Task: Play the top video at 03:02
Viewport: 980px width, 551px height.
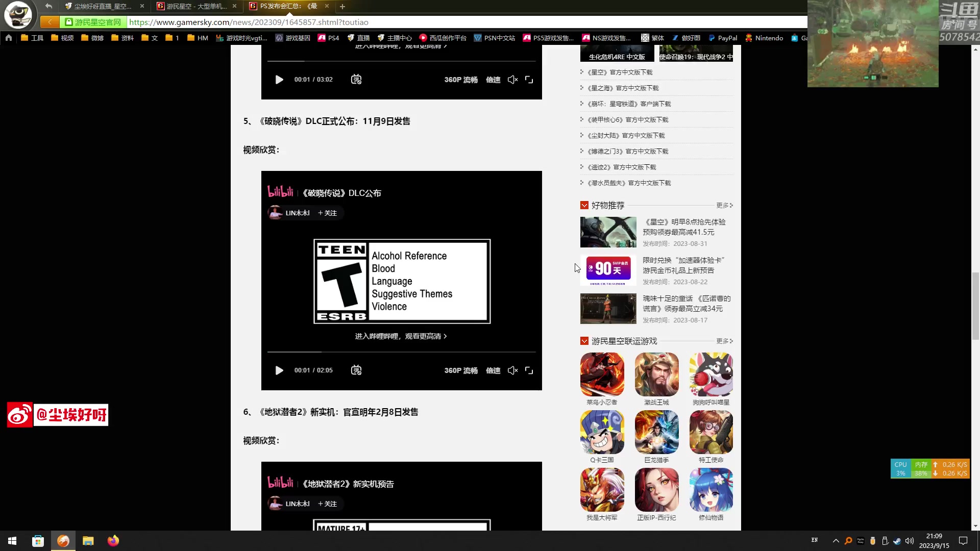Action: coord(279,80)
